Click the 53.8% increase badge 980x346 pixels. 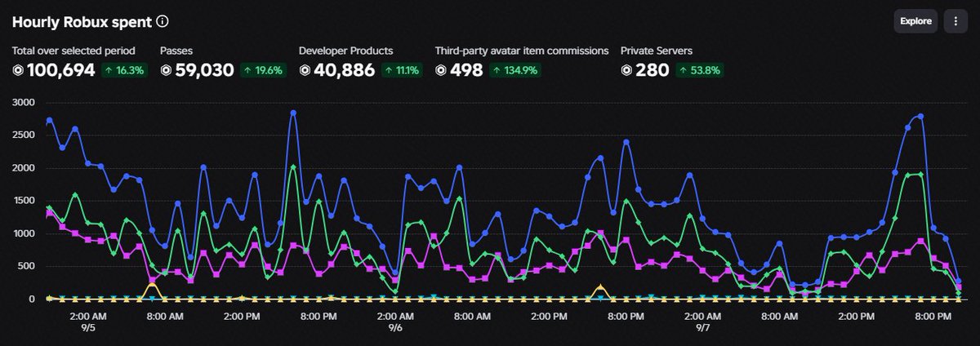(x=700, y=71)
